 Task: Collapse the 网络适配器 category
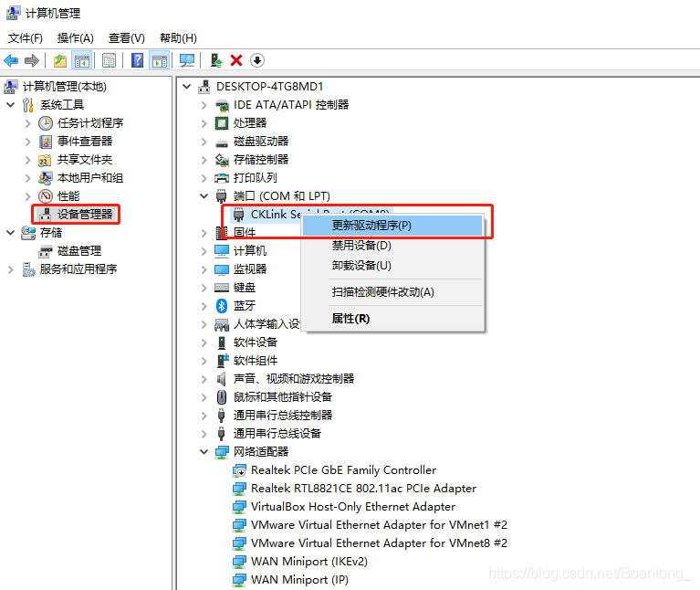click(204, 452)
